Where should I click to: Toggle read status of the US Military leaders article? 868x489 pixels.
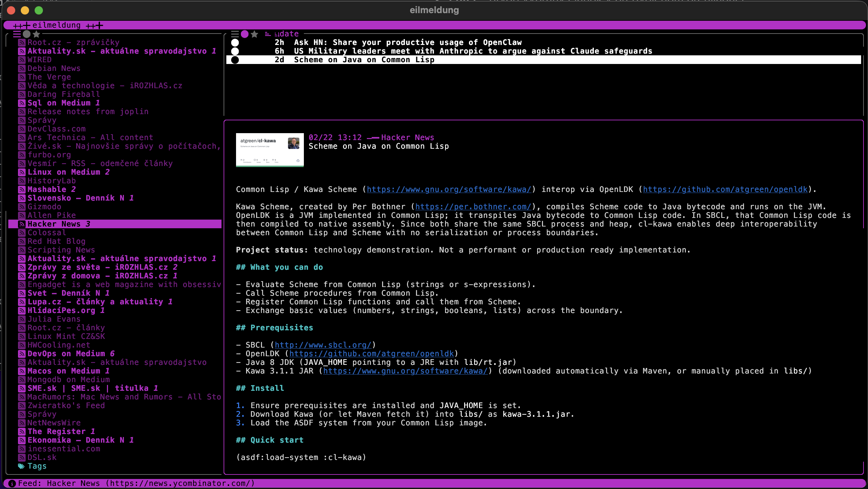coord(235,51)
